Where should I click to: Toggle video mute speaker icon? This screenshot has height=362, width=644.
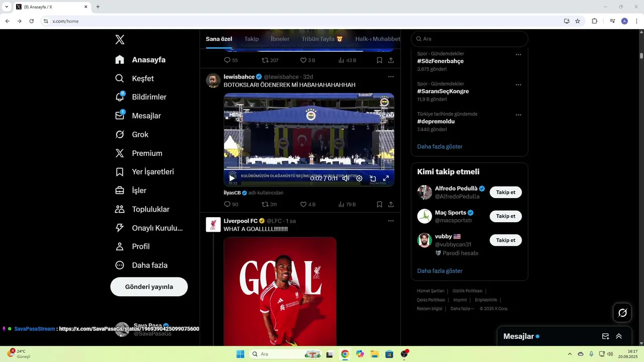346,178
